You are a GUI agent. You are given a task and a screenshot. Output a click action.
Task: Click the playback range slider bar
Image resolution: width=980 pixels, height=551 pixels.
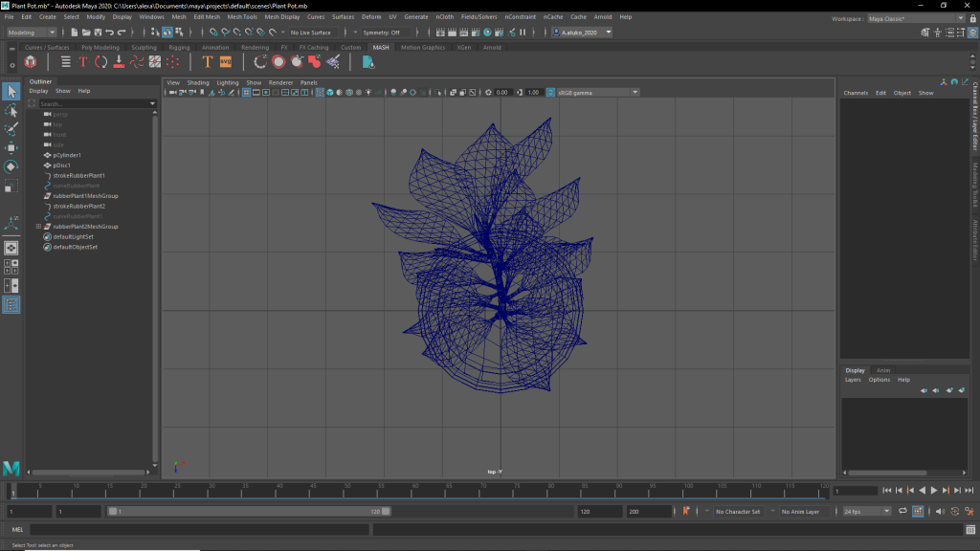pyautogui.click(x=249, y=512)
